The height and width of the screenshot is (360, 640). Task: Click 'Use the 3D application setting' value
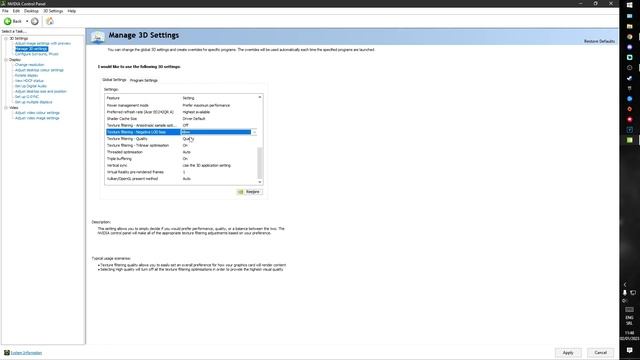pyautogui.click(x=207, y=165)
